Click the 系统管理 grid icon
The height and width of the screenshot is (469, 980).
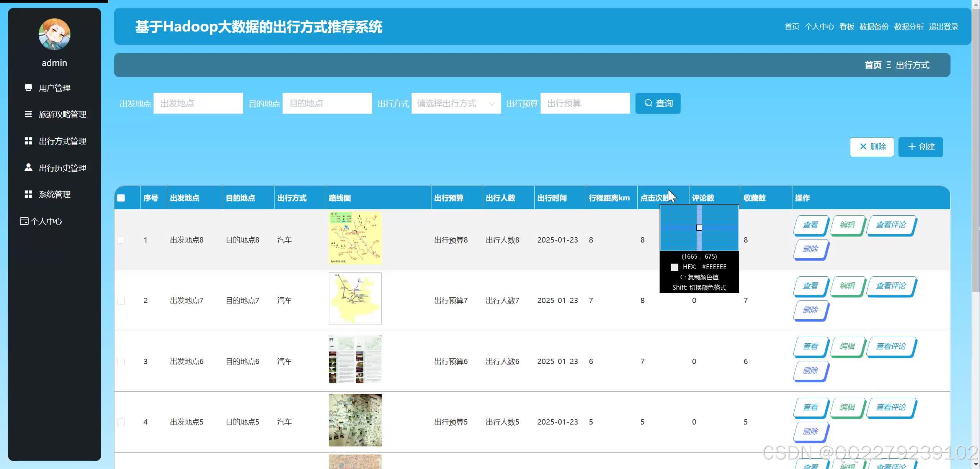click(28, 194)
